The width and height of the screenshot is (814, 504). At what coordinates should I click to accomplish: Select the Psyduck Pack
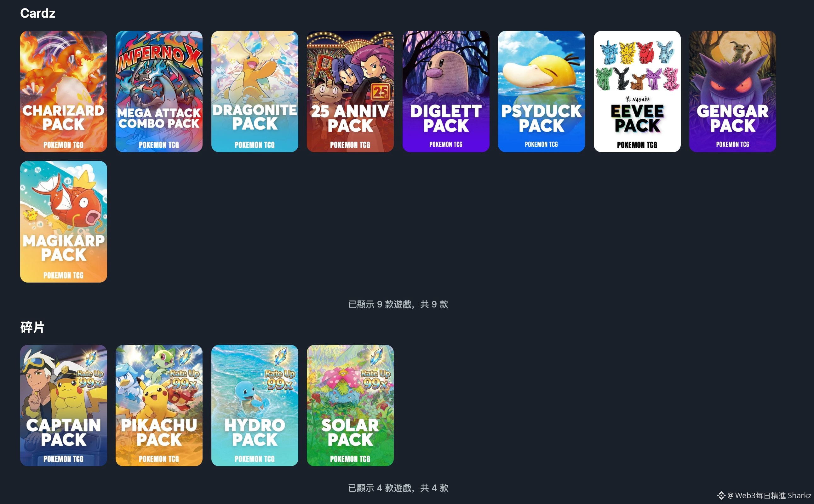pos(541,91)
